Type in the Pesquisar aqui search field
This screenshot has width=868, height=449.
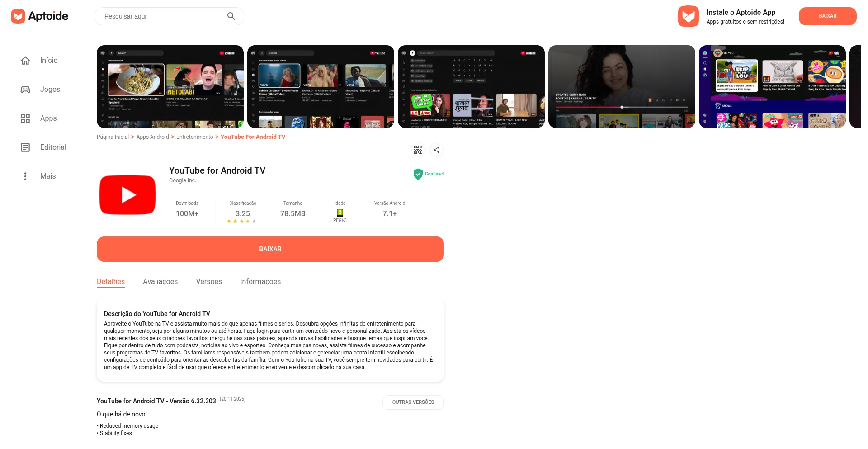(163, 16)
